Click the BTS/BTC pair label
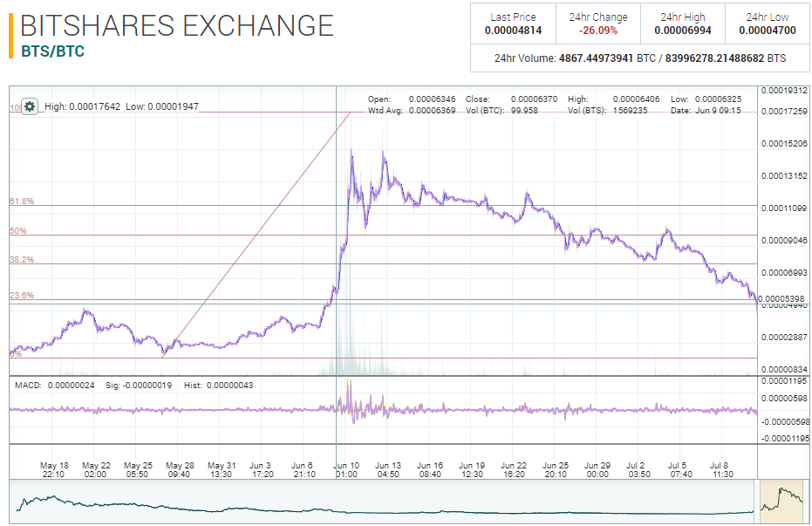 point(53,51)
